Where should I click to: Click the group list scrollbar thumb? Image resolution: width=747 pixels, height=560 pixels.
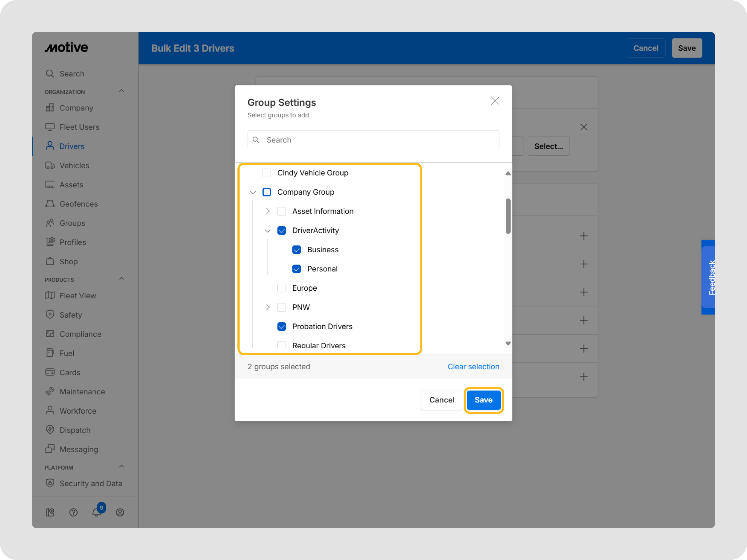pyautogui.click(x=508, y=216)
